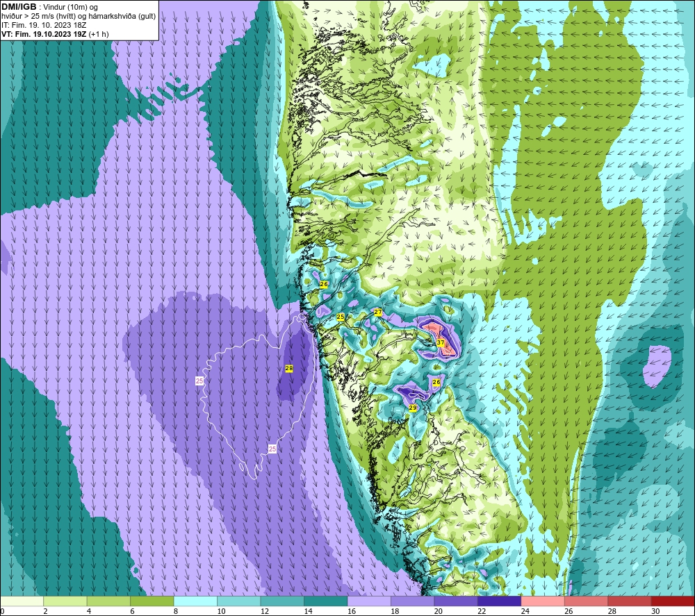695x616 pixels.
Task: Click the scale tick number 16
Action: tap(352, 611)
